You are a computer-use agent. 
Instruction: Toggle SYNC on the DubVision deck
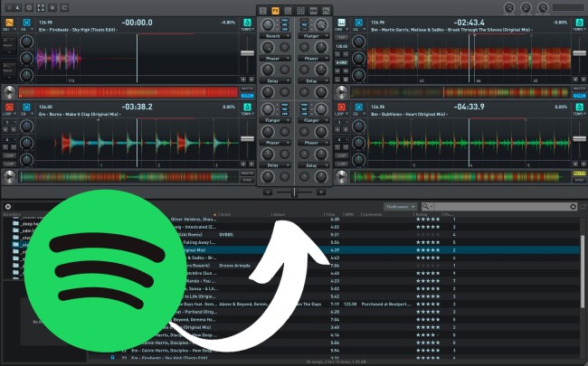(579, 181)
